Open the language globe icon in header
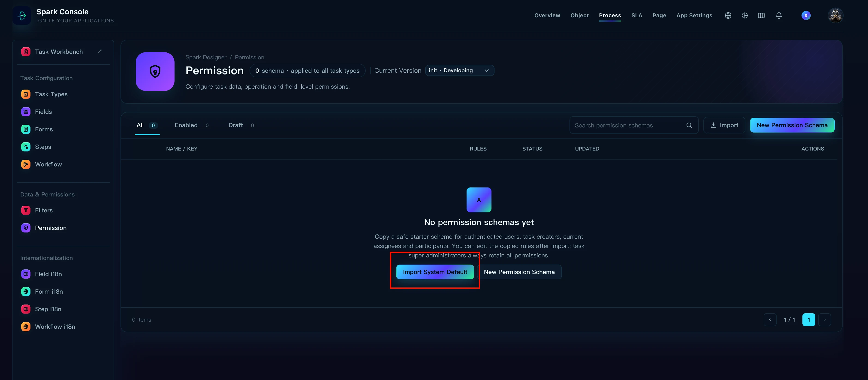The width and height of the screenshot is (868, 380). click(728, 15)
